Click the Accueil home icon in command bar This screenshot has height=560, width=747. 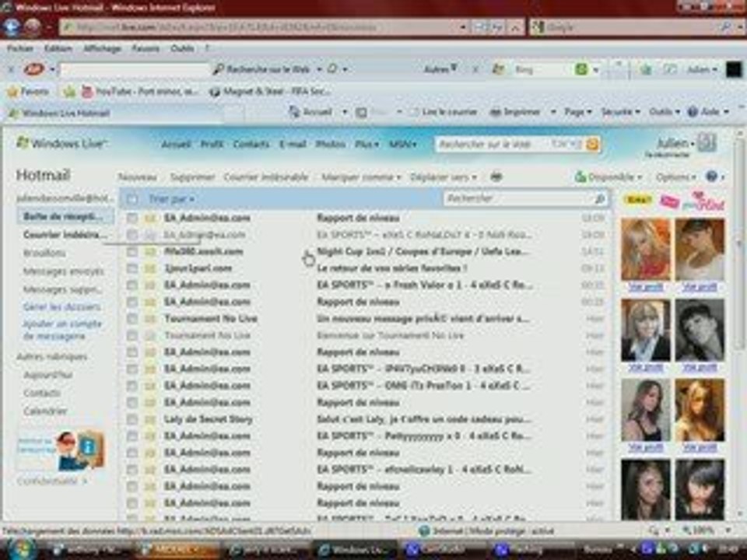tap(295, 112)
